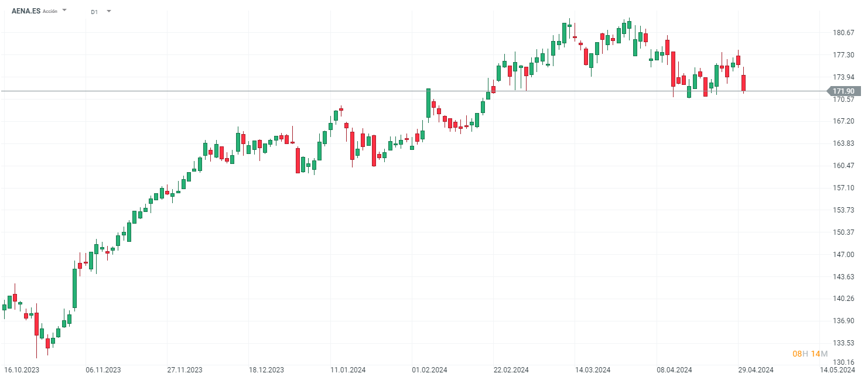Click the 11.01.2024 date axis label

point(348,370)
